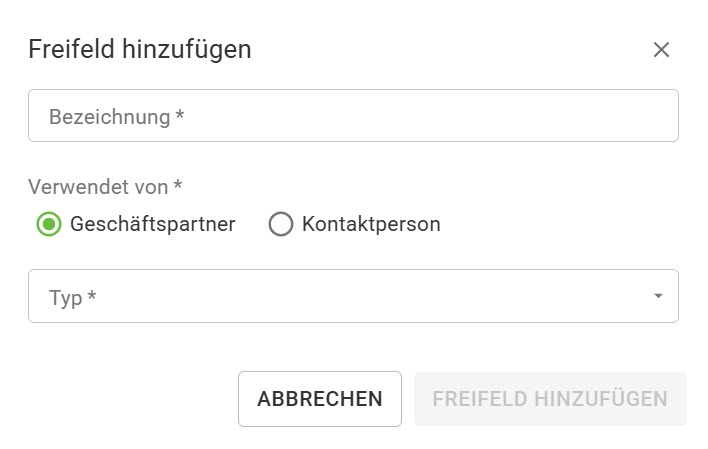
Task: Click the Typ placeholder text in combo box
Action: (x=72, y=297)
